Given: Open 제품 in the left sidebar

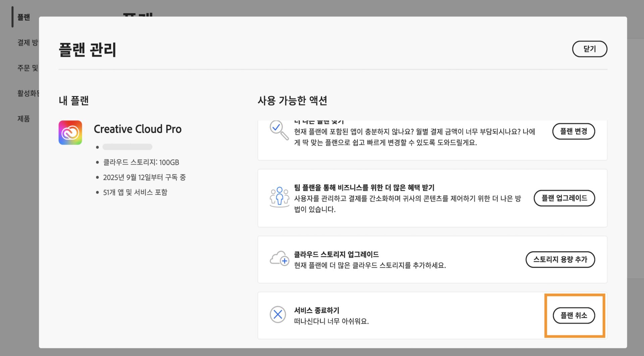Looking at the screenshot, I should pyautogui.click(x=24, y=118).
